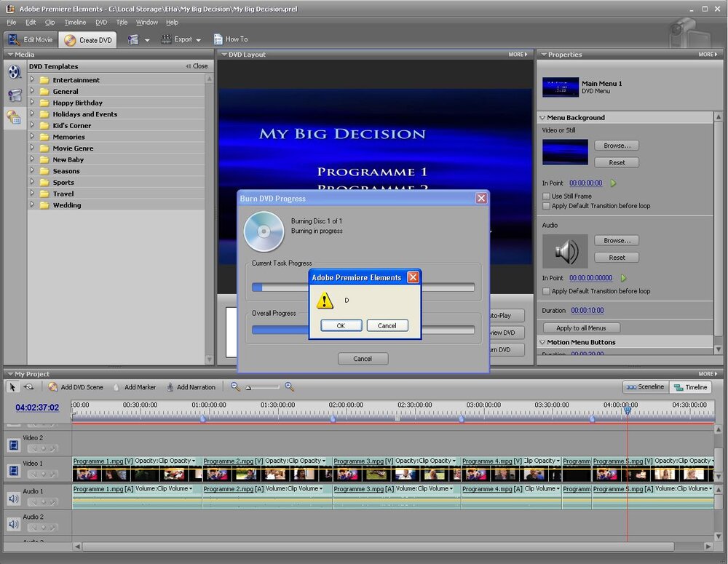Enable Use Still Frame checkbox
728x564 pixels.
click(x=547, y=196)
